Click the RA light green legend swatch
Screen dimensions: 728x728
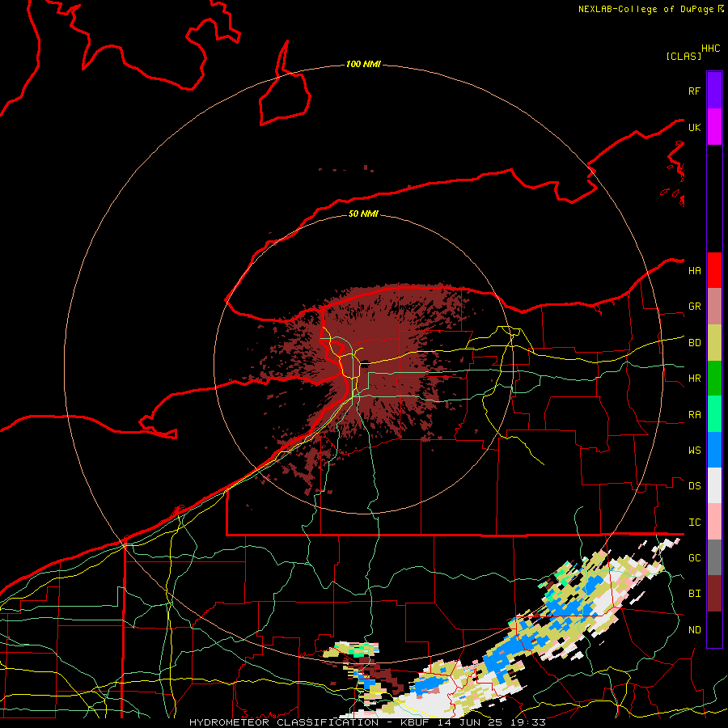tap(714, 414)
